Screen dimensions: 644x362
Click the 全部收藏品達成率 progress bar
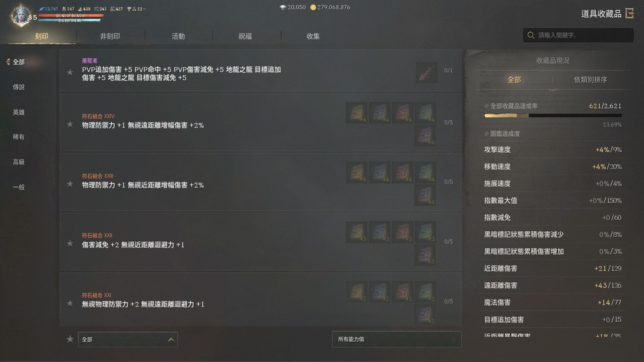click(553, 116)
